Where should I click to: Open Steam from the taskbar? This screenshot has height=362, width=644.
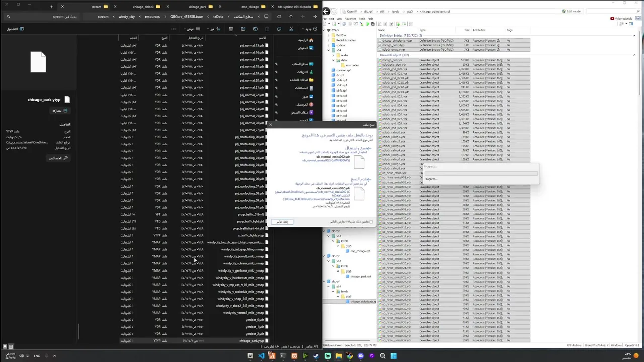[x=316, y=356]
